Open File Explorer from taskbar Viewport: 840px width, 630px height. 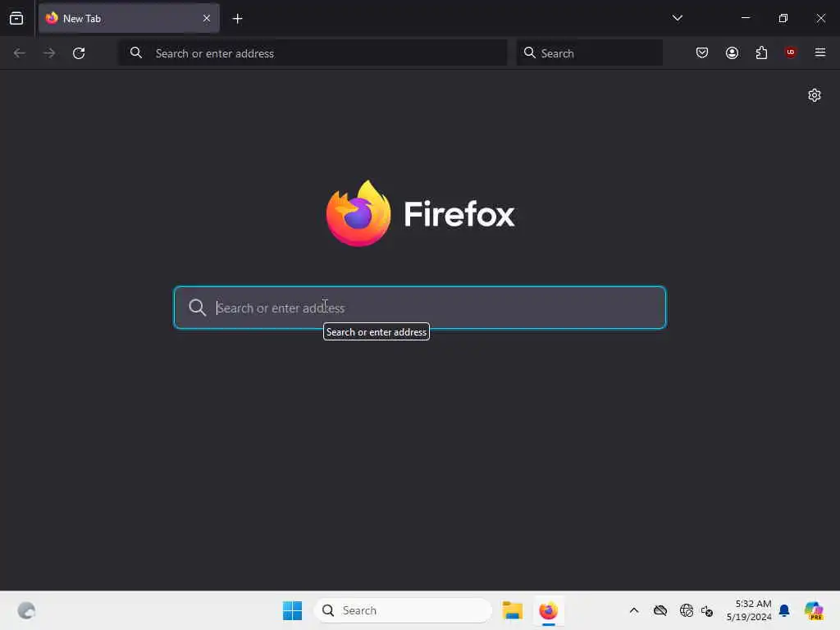[512, 610]
